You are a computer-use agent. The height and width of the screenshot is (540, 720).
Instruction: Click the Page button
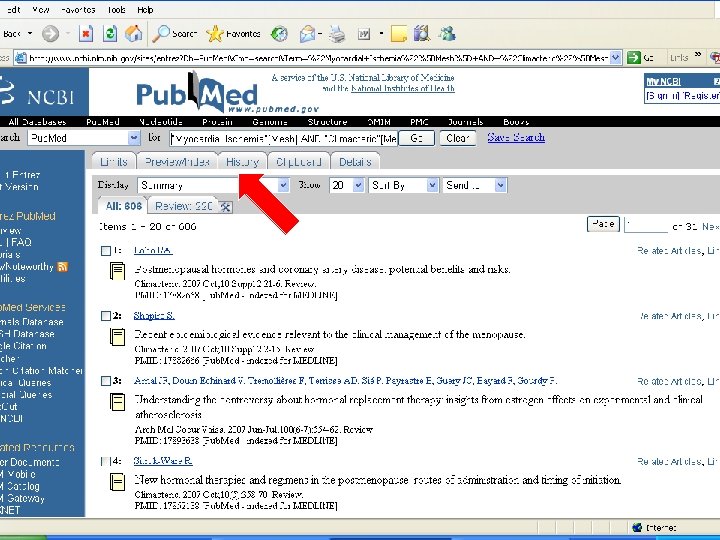click(603, 224)
